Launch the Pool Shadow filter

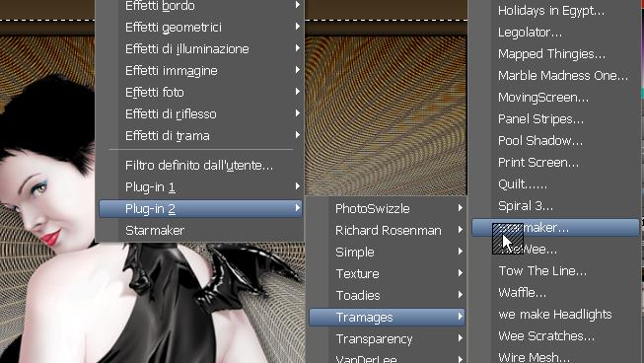555,141
